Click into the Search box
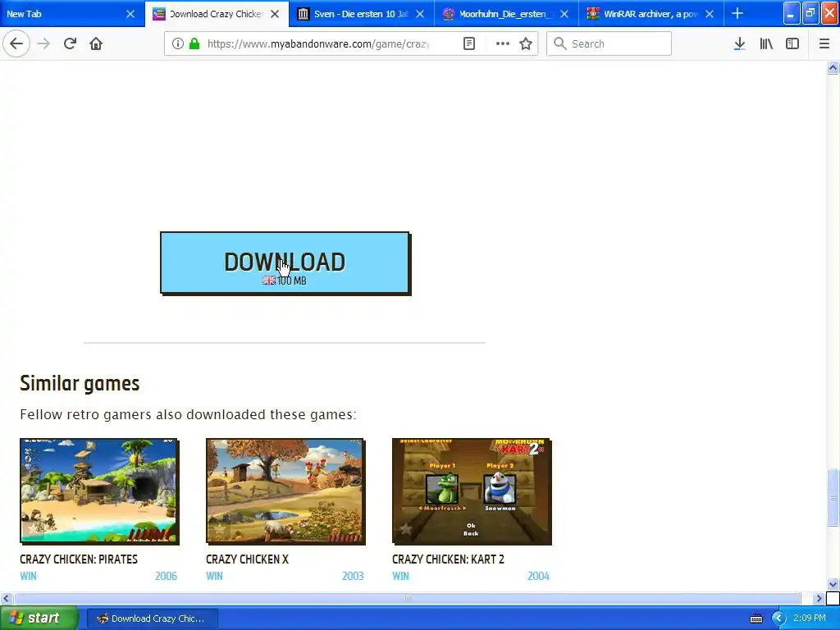Viewport: 840px width, 630px height. [x=609, y=43]
